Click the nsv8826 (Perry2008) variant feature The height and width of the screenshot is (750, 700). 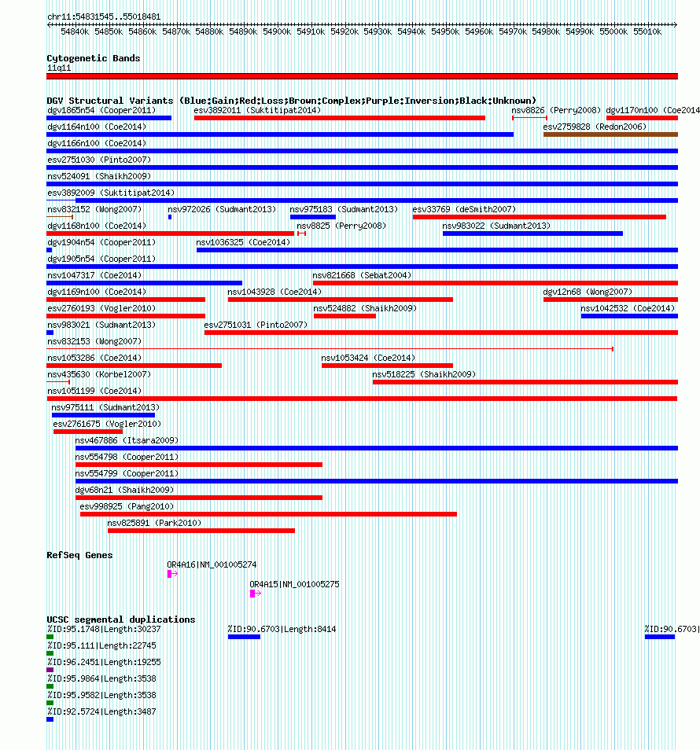[x=529, y=118]
